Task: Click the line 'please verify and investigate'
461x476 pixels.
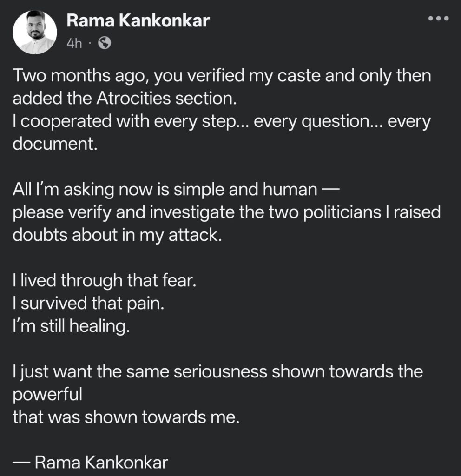Action: tap(226, 212)
